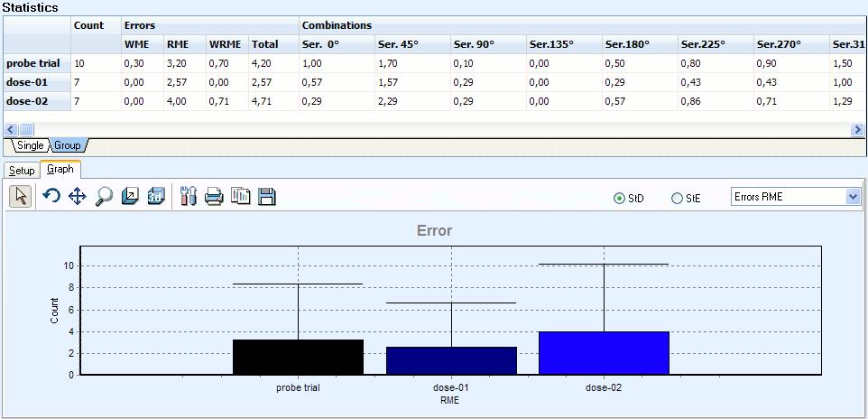Screen dimensions: 868x419
Task: Open the Single tab
Action: [x=30, y=145]
